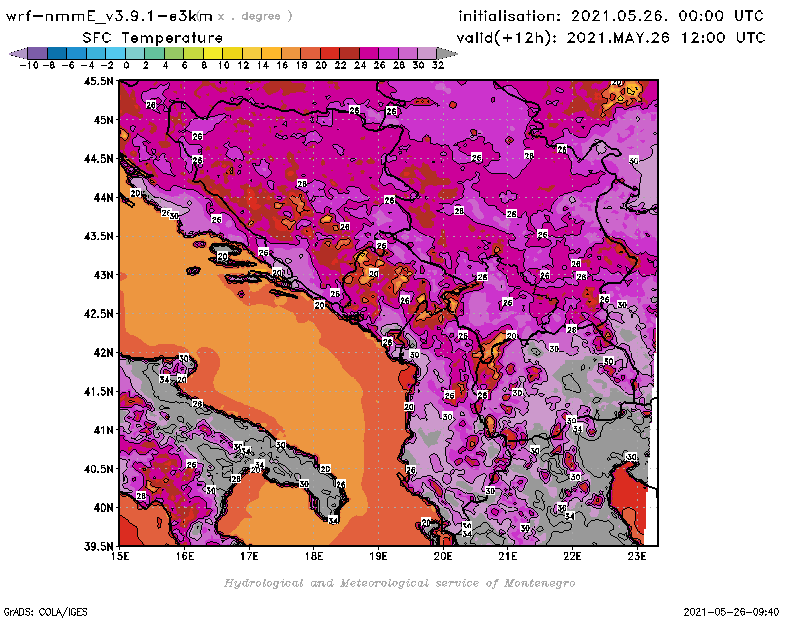Select the 40N latitude label
The height and width of the screenshot is (618, 800).
click(103, 508)
